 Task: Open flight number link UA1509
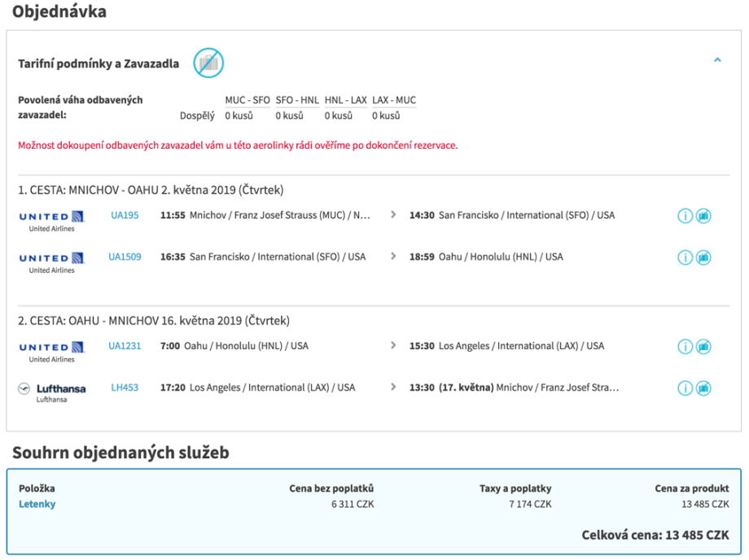pyautogui.click(x=125, y=257)
